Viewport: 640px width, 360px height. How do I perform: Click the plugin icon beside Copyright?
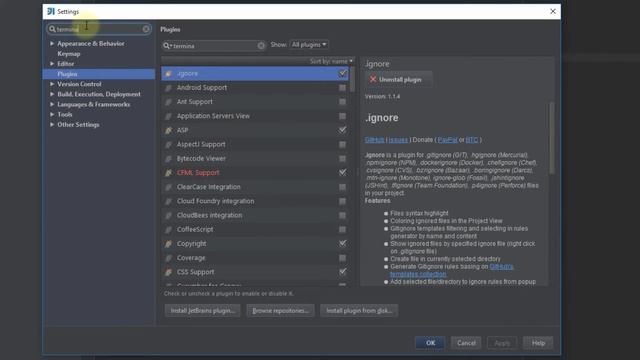click(169, 244)
